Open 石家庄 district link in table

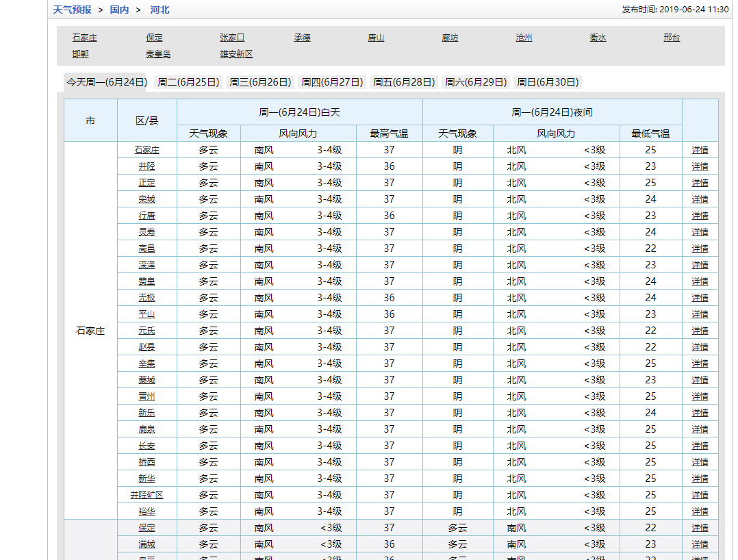pos(147,150)
